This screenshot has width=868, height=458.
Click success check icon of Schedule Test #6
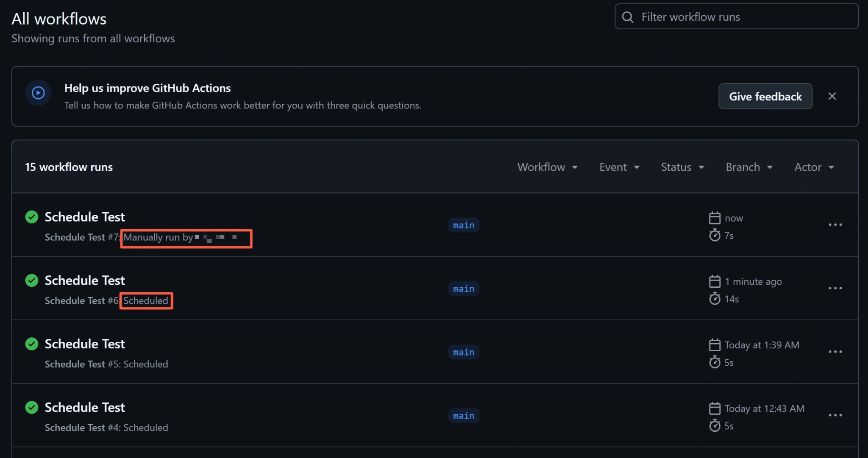click(x=32, y=280)
